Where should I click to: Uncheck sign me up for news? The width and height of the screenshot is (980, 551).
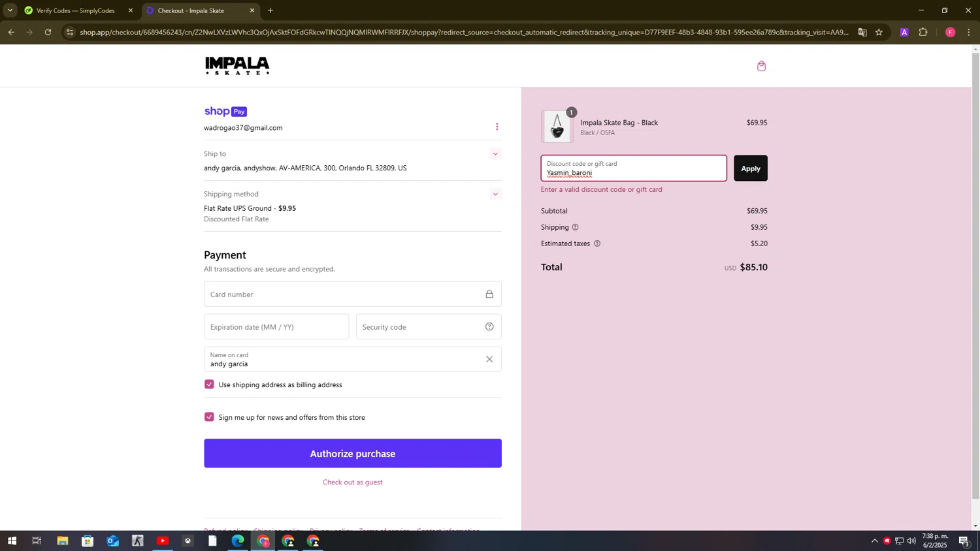tap(209, 417)
